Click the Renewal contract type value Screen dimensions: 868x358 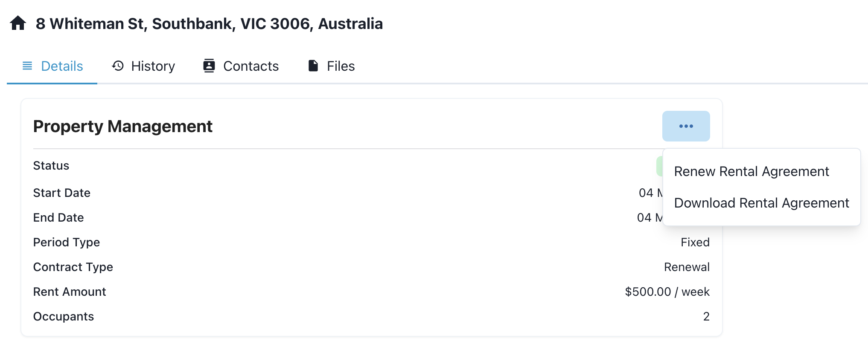687,267
